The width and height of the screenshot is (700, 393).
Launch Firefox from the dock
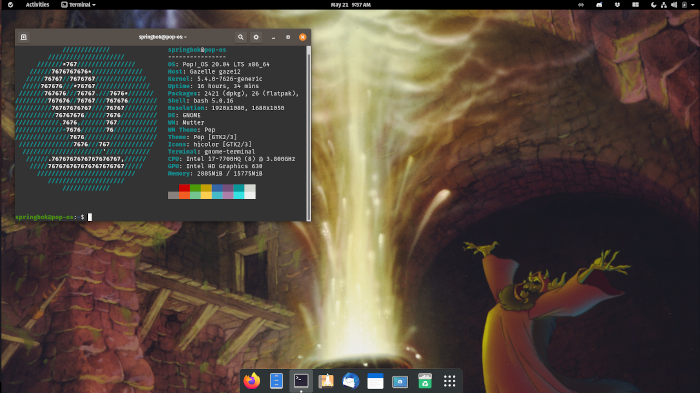(252, 381)
